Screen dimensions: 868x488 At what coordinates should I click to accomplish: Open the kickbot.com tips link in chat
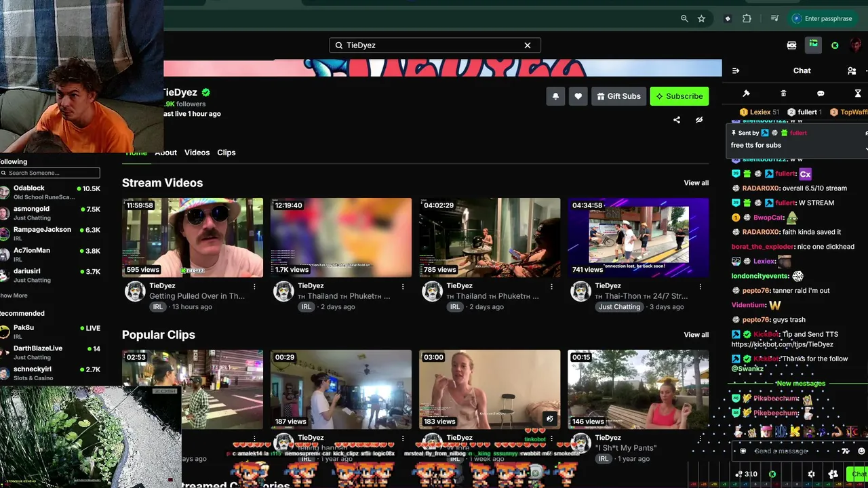[x=782, y=344]
